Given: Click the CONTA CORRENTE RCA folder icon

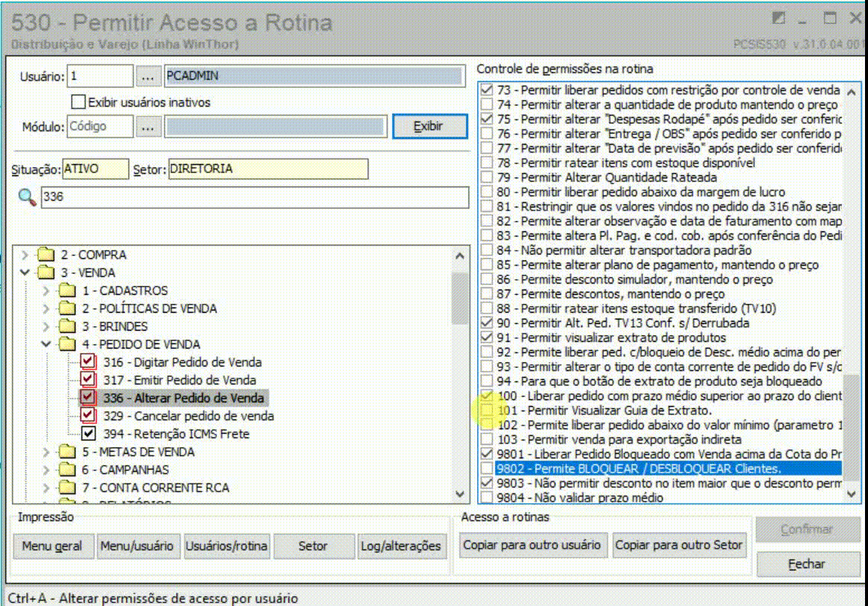Looking at the screenshot, I should click(68, 487).
